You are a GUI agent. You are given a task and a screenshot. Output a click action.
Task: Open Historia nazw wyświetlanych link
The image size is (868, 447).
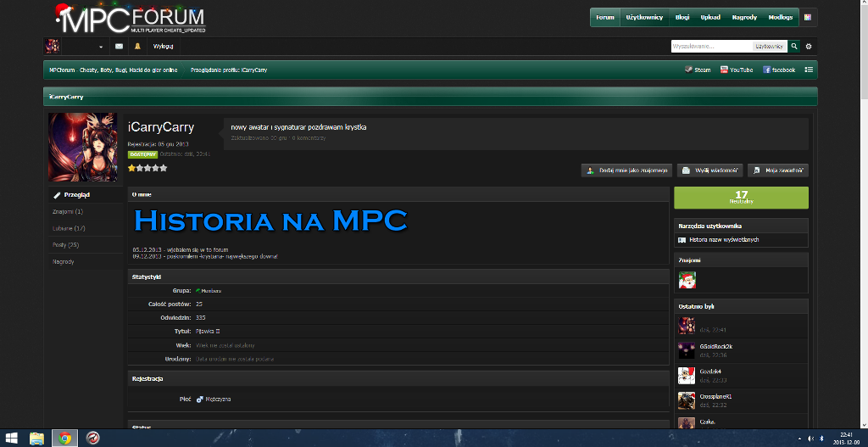tap(724, 240)
